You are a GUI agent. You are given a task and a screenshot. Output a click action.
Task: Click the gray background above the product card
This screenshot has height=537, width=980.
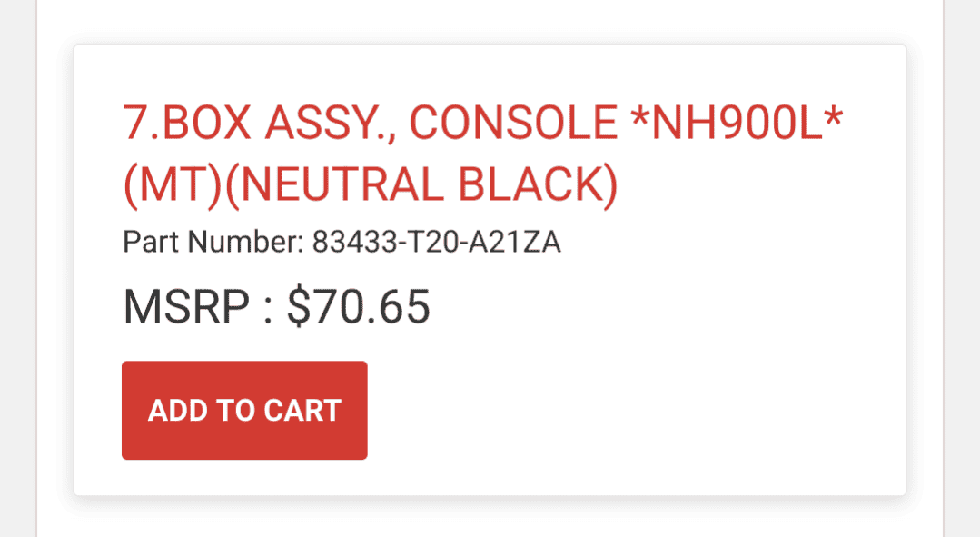click(490, 20)
